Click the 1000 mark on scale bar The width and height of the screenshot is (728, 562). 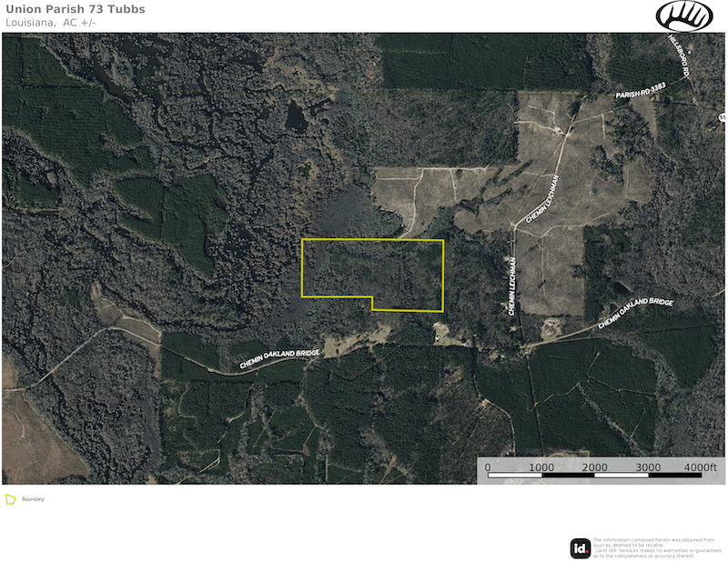541,467
